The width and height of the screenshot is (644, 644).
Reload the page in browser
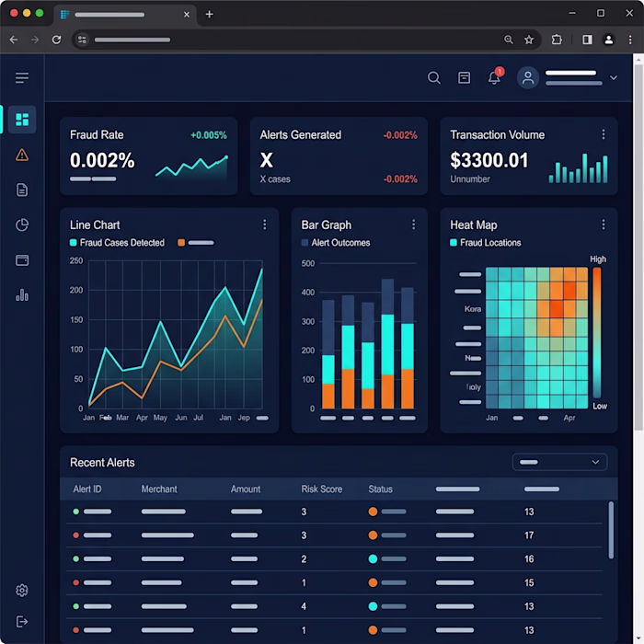pyautogui.click(x=56, y=40)
